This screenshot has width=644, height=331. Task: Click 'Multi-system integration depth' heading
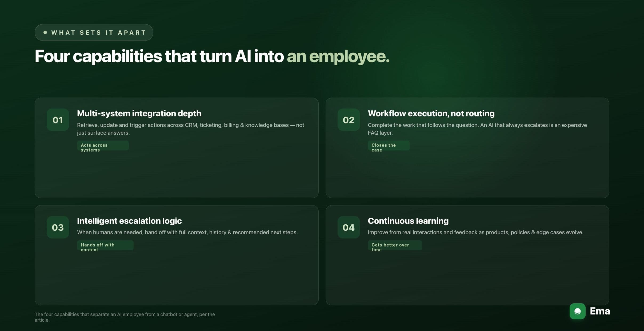(139, 113)
